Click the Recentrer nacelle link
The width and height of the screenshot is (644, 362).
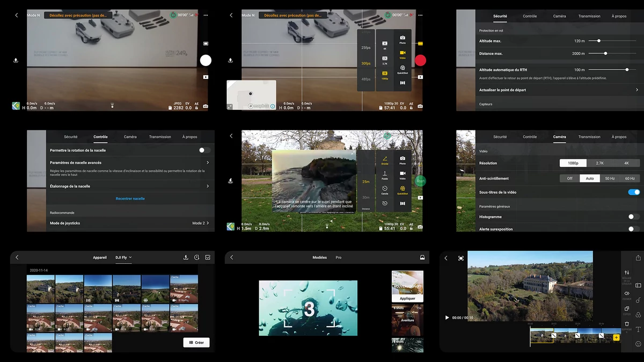pos(130,198)
